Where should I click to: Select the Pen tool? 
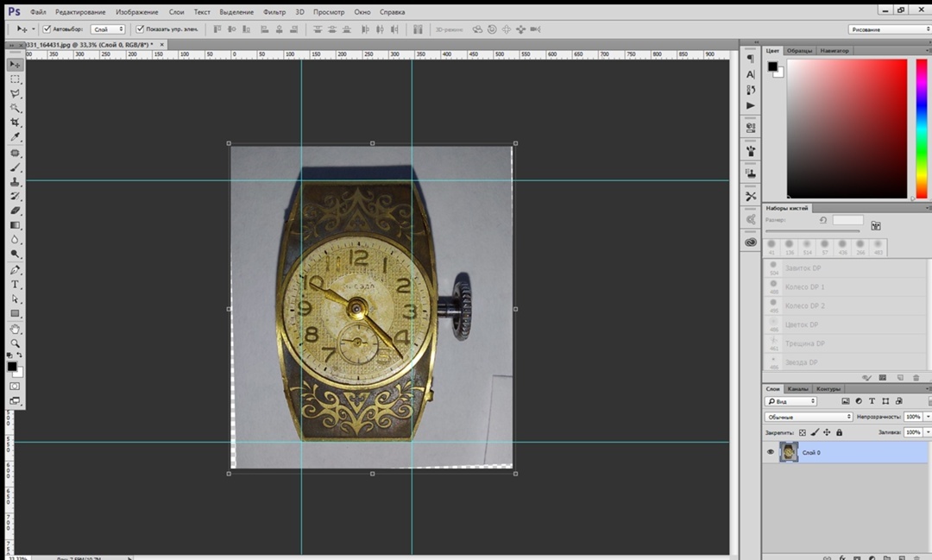coord(15,270)
